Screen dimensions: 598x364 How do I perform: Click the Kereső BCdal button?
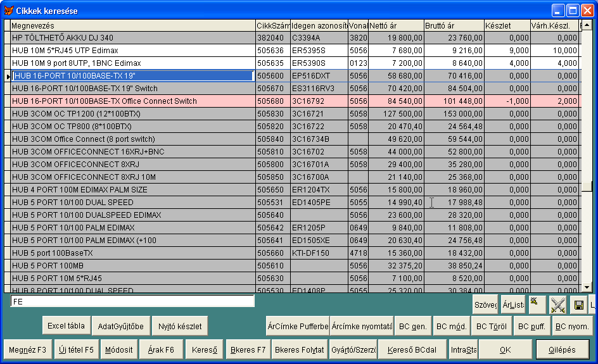(x=412, y=349)
